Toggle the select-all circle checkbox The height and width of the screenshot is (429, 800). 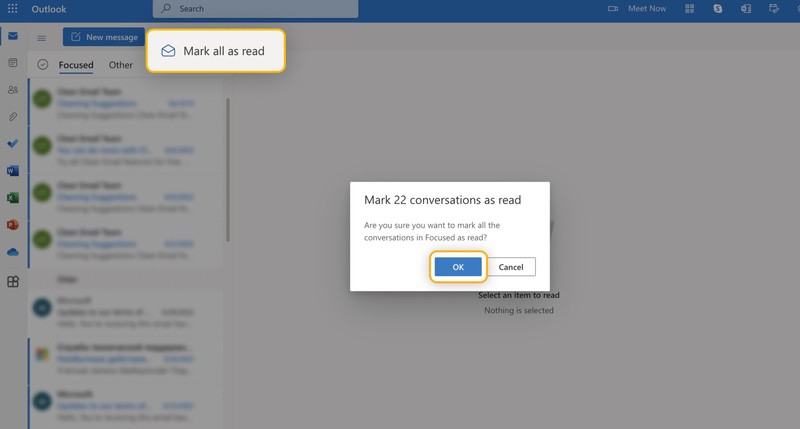[43, 64]
